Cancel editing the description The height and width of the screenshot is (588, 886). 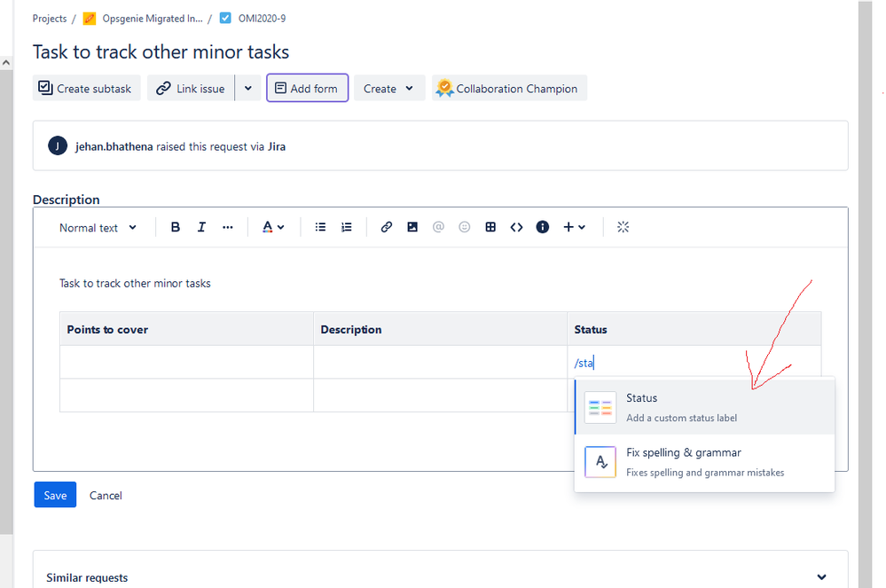pyautogui.click(x=106, y=496)
